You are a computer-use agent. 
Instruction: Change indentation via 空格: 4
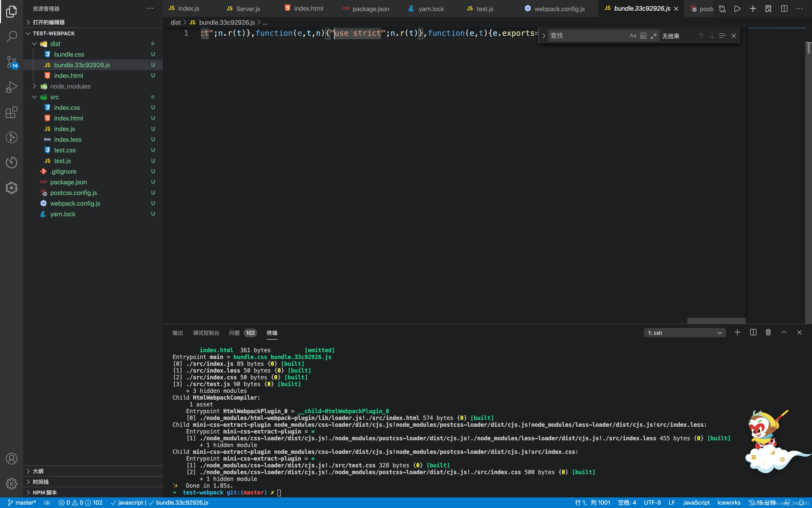[627, 503]
